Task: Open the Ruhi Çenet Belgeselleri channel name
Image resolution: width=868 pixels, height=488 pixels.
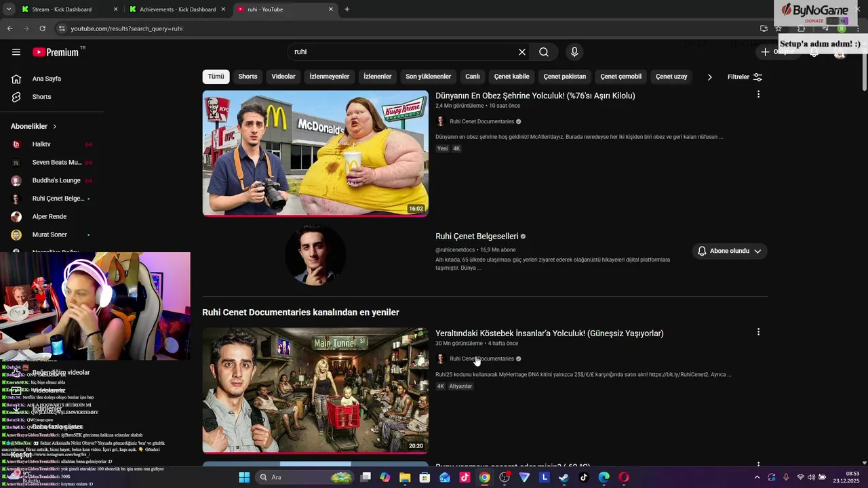Action: (x=477, y=237)
